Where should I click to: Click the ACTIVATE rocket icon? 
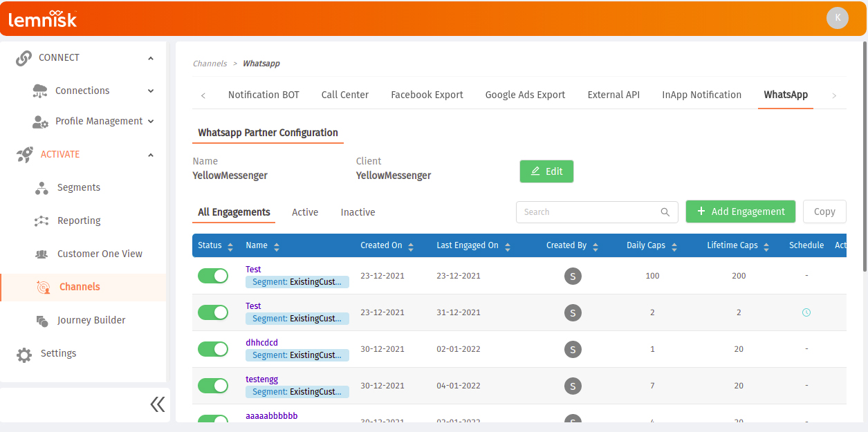(24, 155)
